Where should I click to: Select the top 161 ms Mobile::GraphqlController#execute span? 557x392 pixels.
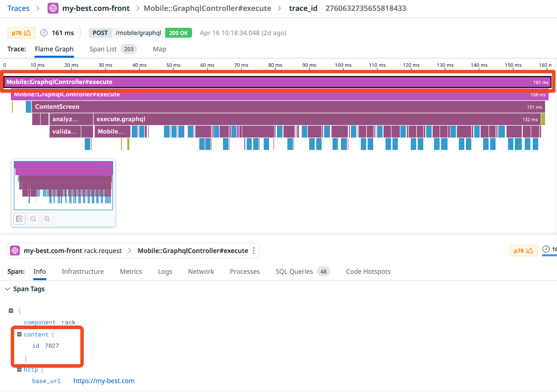277,82
